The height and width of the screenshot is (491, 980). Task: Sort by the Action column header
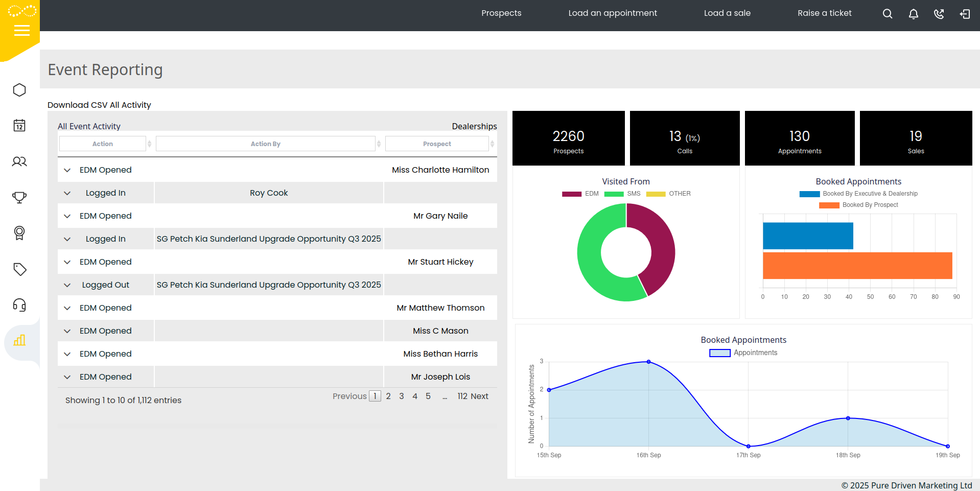[x=103, y=144]
